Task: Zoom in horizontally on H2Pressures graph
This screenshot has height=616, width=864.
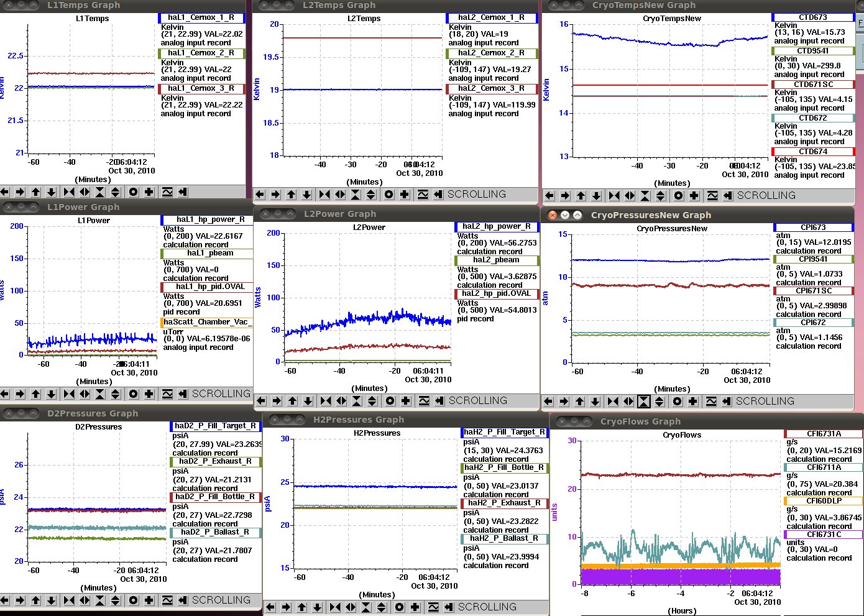Action: pos(335,607)
